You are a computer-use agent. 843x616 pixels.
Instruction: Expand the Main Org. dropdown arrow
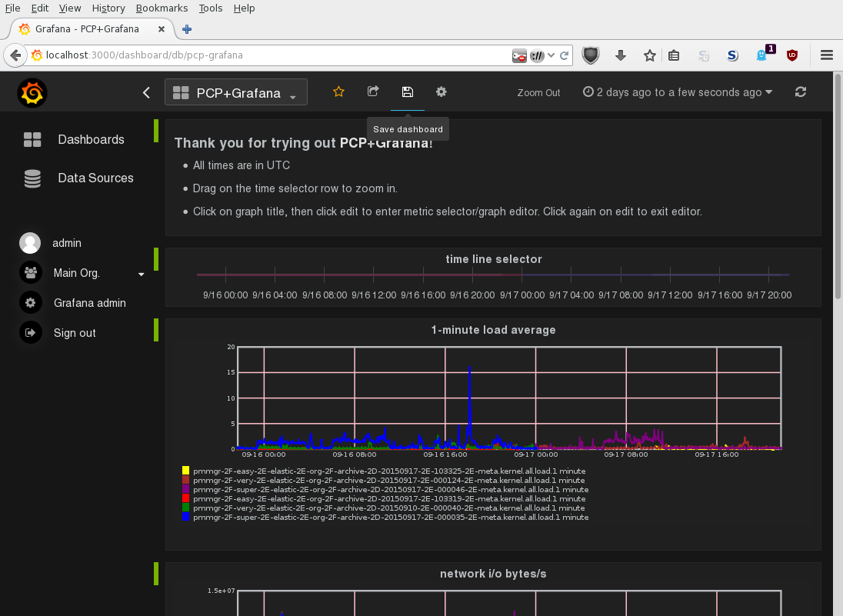[141, 274]
